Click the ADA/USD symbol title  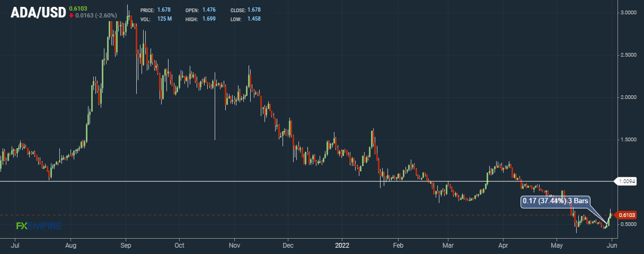coord(38,13)
